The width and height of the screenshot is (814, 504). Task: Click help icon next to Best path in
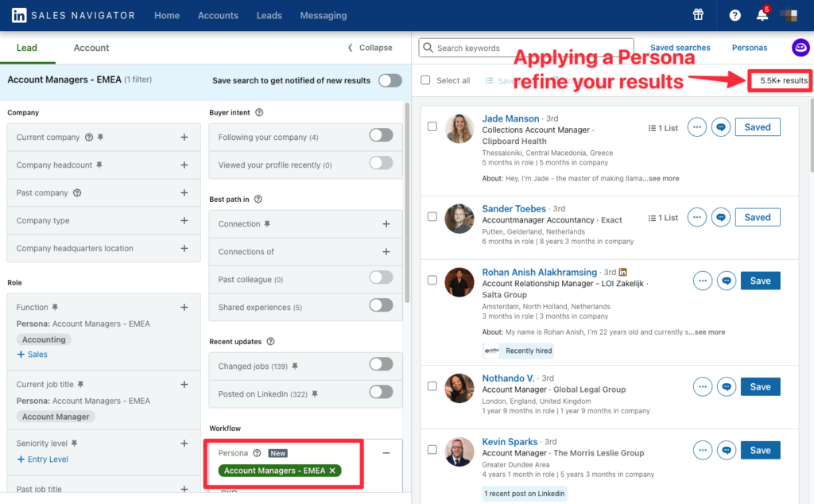[258, 200]
